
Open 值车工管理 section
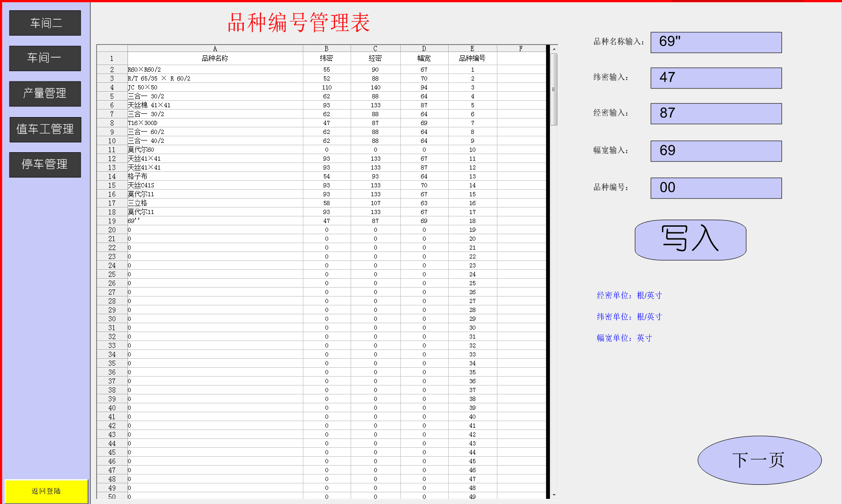click(x=45, y=129)
